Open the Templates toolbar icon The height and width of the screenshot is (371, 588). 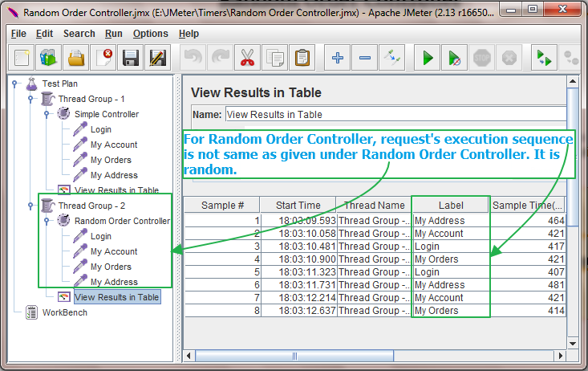click(48, 58)
